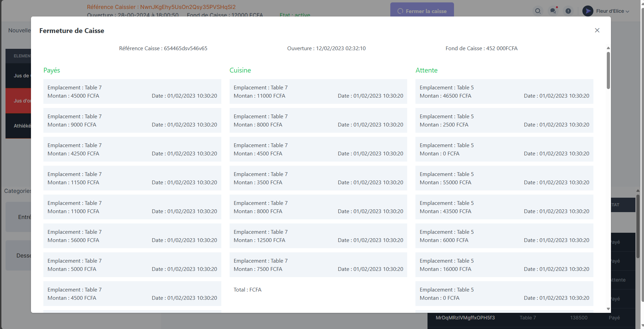The image size is (644, 329).
Task: Click the Fond de Caisse 452 000FCFA text
Action: click(x=482, y=48)
